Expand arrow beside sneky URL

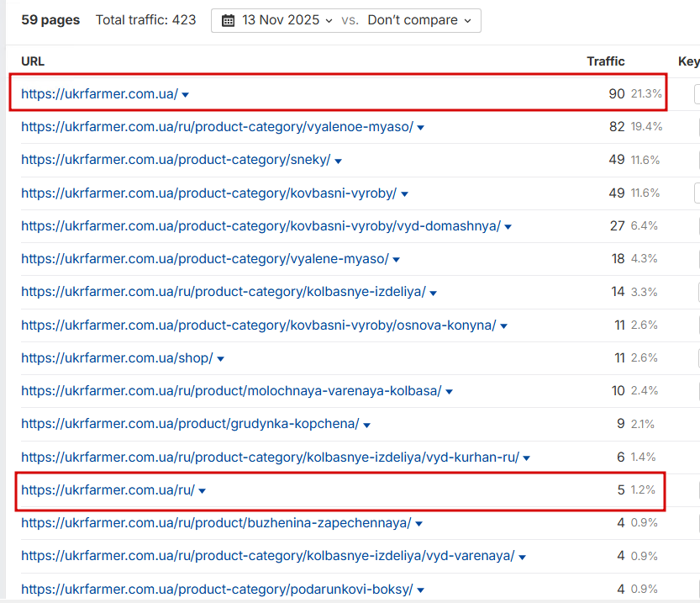(x=338, y=161)
